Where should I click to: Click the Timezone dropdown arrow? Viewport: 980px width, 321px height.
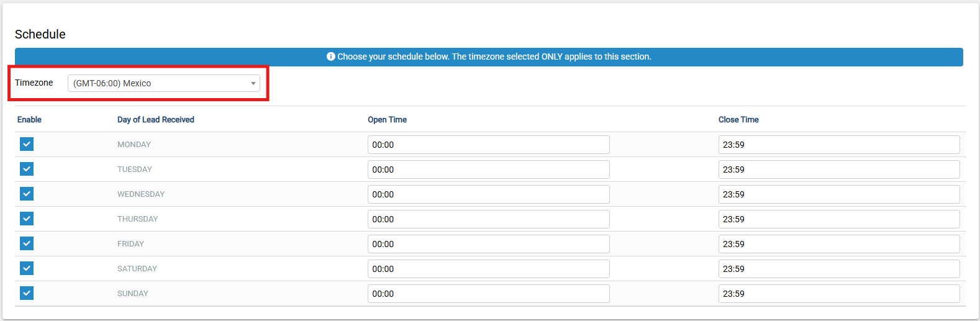pyautogui.click(x=253, y=83)
